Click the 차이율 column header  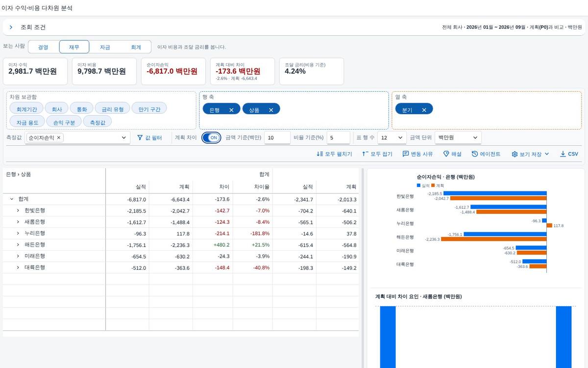click(x=253, y=187)
